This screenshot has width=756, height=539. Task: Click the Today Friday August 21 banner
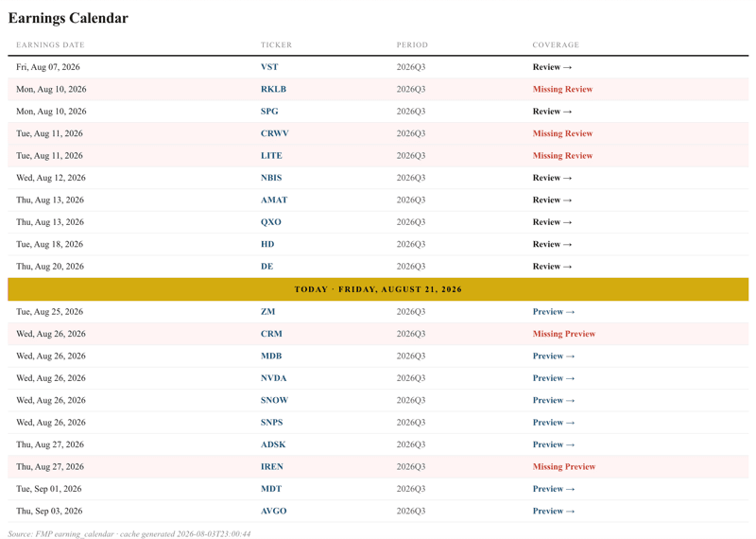click(378, 289)
